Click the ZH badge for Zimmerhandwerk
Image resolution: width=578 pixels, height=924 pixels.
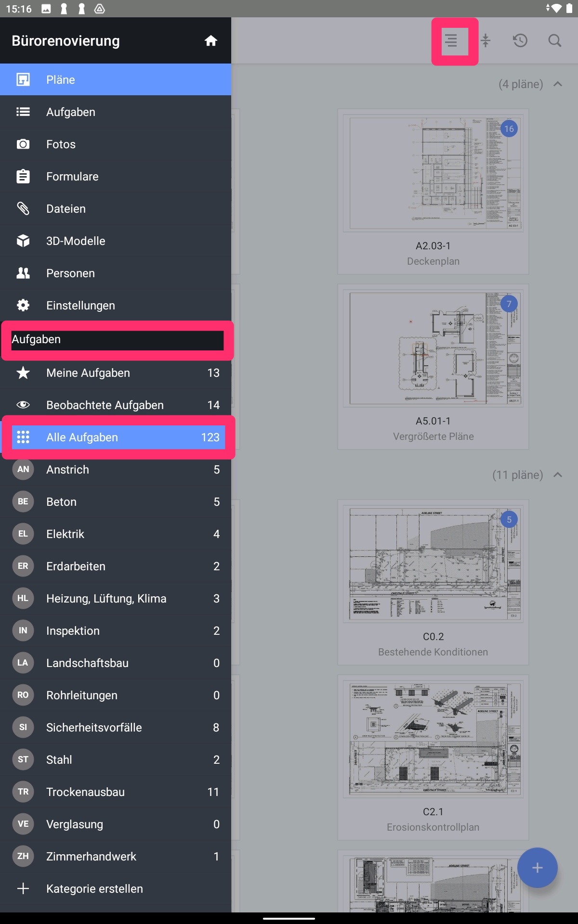point(23,856)
